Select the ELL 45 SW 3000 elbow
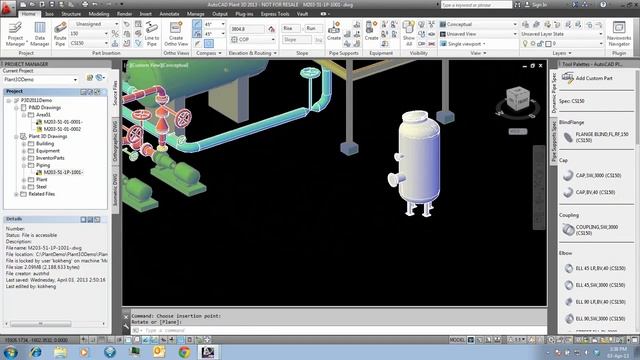640x360 pixels. point(594,285)
